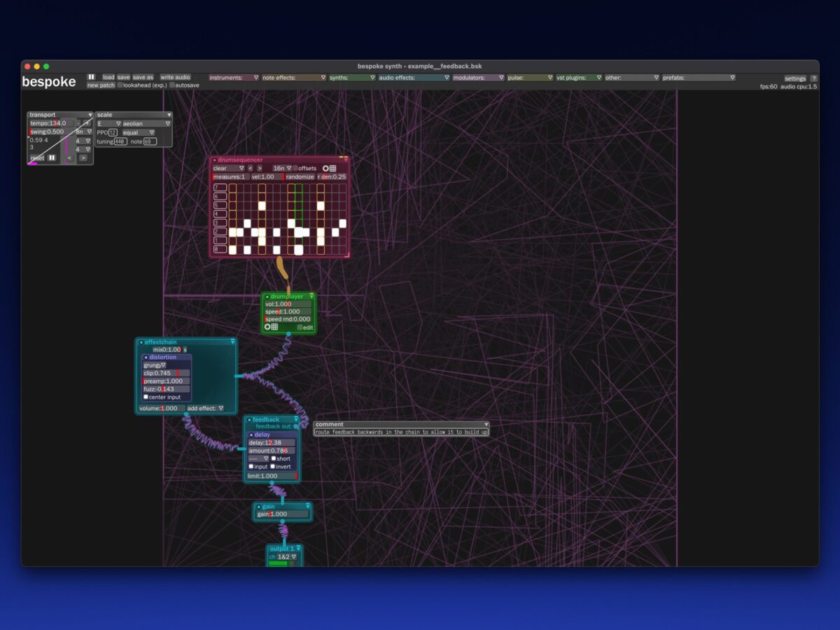Open the 16n step length dropdown
This screenshot has height=630, width=840.
[282, 168]
